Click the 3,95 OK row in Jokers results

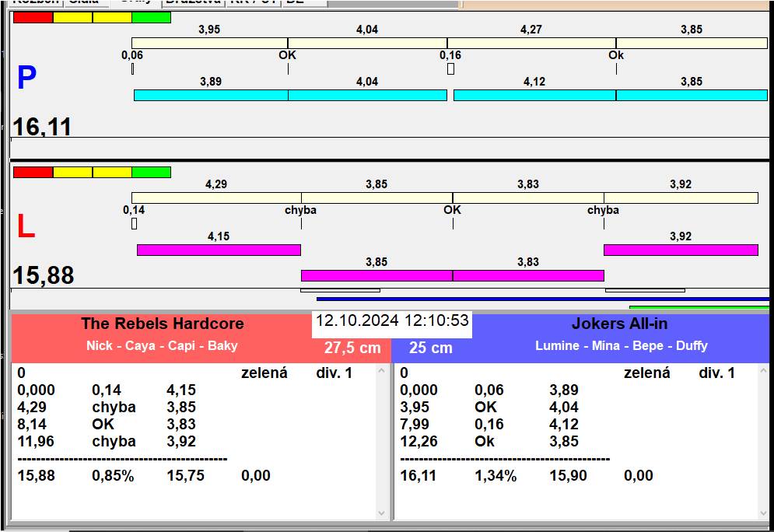[x=489, y=407]
